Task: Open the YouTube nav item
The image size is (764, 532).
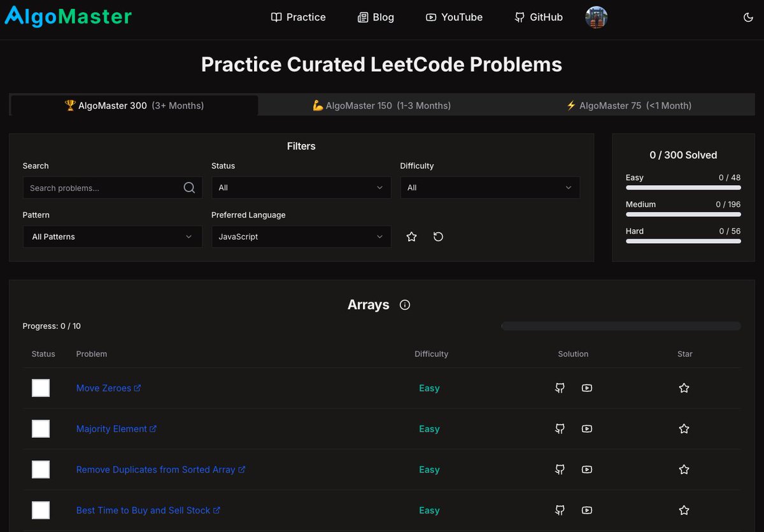Action: point(454,17)
